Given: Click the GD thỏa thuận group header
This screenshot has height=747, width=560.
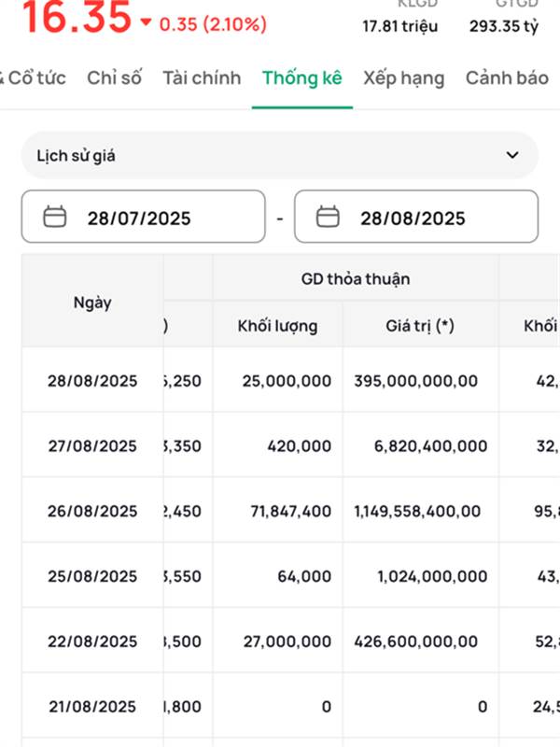Looking at the screenshot, I should (x=356, y=278).
